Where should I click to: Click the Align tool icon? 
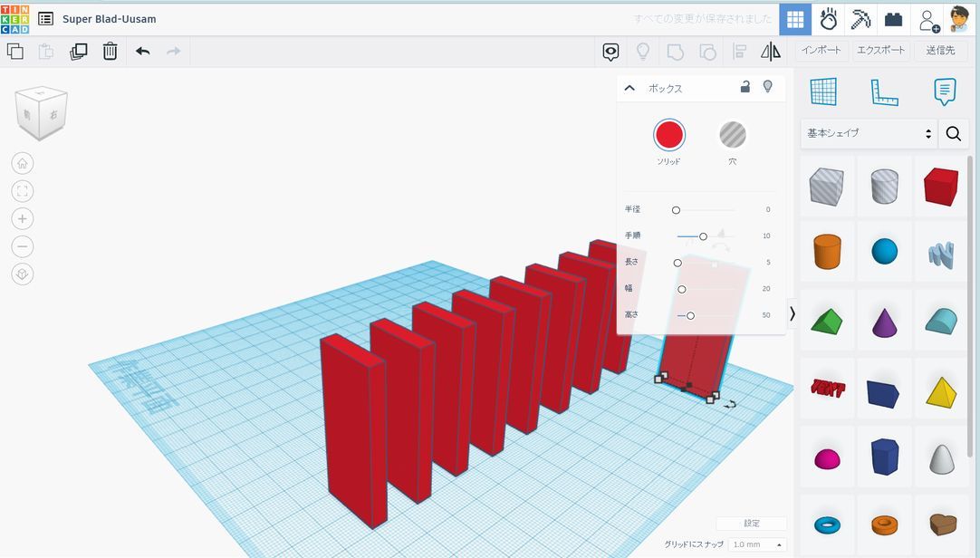pyautogui.click(x=739, y=52)
